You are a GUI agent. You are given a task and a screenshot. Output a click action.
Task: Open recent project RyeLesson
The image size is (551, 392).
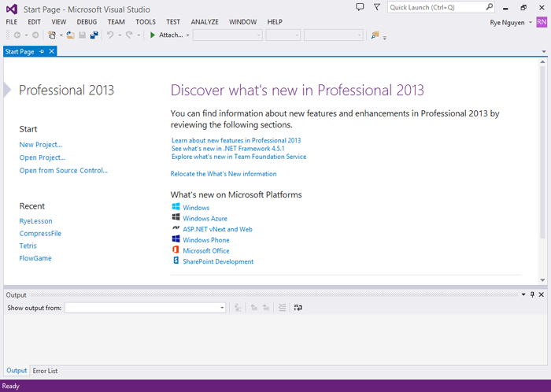tap(36, 221)
